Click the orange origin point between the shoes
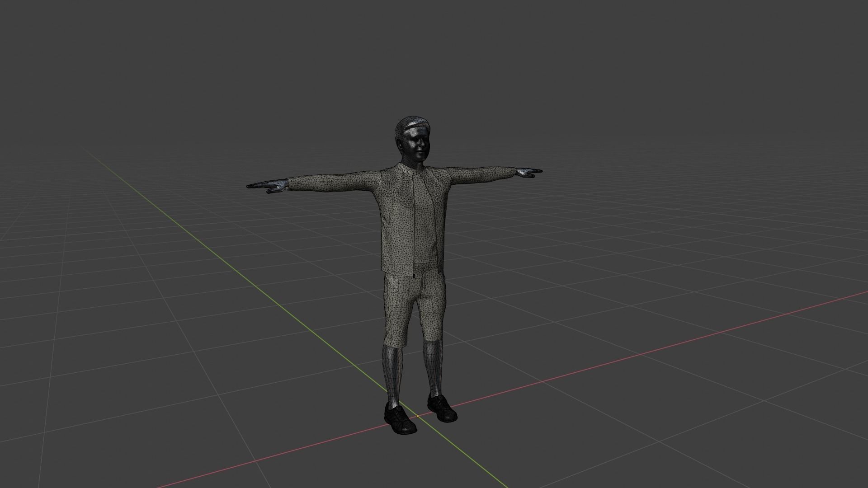This screenshot has width=868, height=488. [x=418, y=416]
